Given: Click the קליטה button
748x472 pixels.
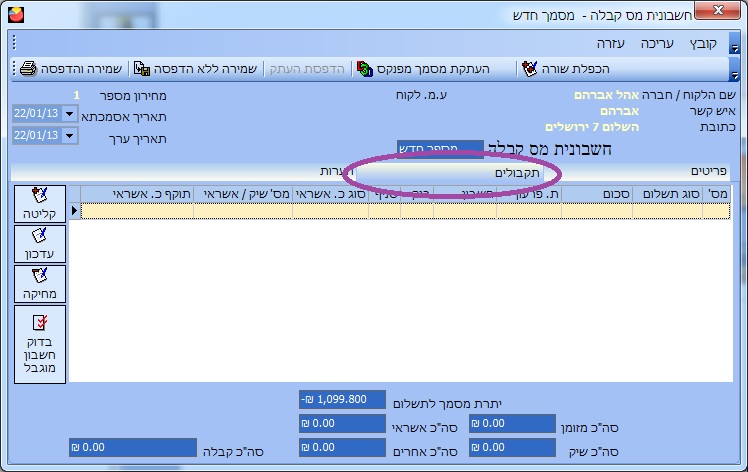Looking at the screenshot, I should coord(40,204).
